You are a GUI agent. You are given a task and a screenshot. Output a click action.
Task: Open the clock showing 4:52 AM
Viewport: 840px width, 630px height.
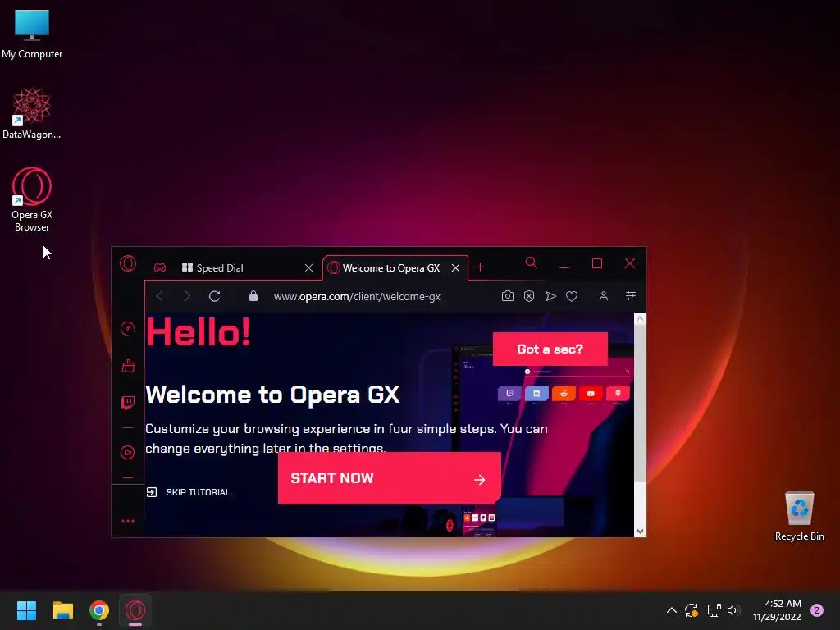coord(777,610)
